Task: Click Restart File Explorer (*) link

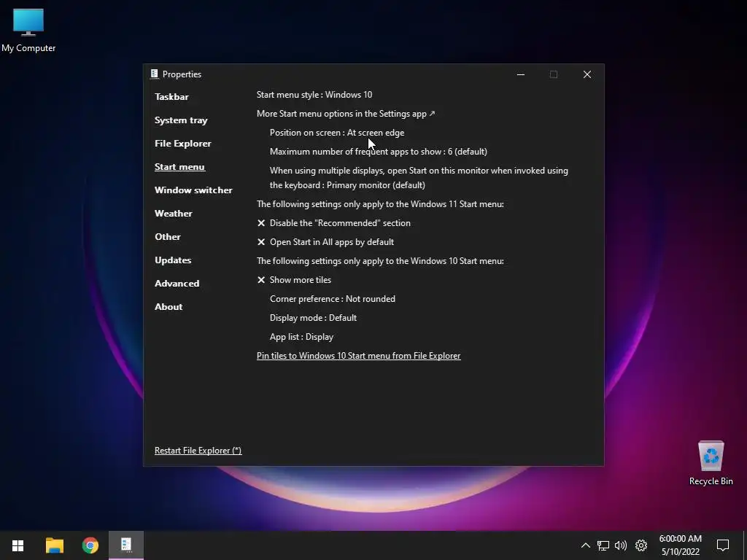Action: click(198, 451)
